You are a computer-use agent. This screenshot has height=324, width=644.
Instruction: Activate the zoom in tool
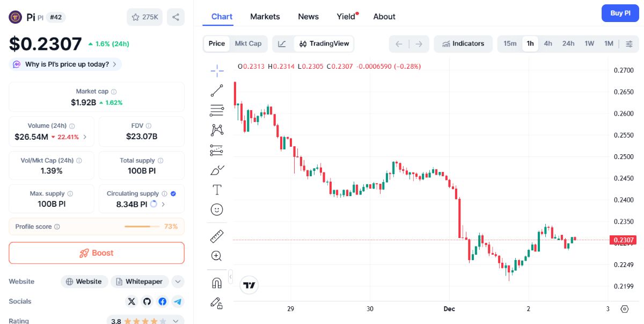pyautogui.click(x=217, y=256)
